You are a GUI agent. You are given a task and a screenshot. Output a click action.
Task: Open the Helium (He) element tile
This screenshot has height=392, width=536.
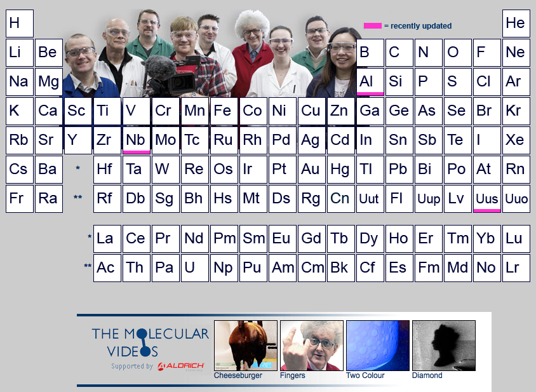516,24
